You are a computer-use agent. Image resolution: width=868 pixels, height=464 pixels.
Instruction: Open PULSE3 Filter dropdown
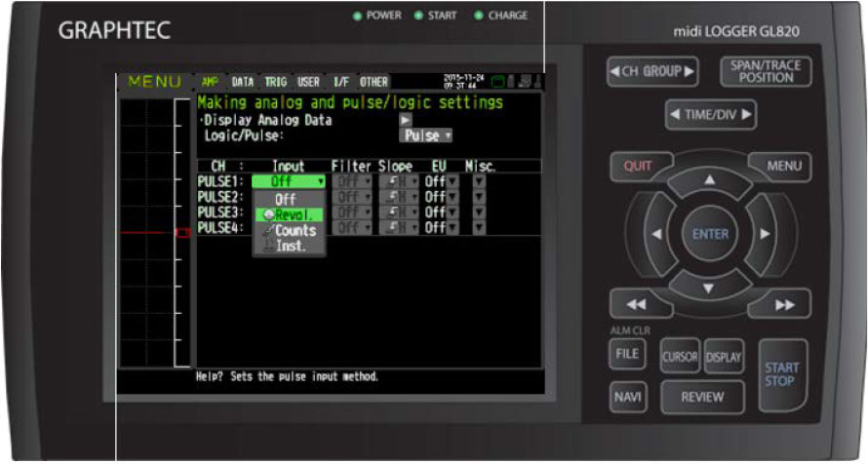[x=352, y=212]
